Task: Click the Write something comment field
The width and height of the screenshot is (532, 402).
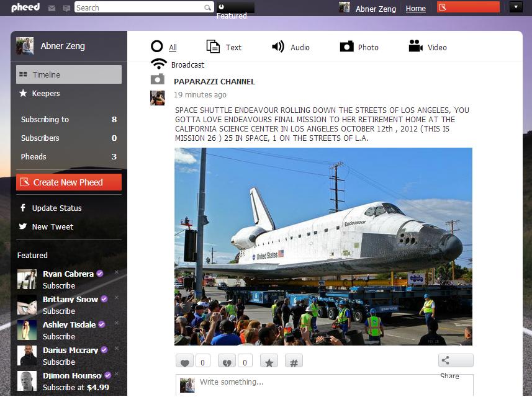Action: [x=325, y=385]
